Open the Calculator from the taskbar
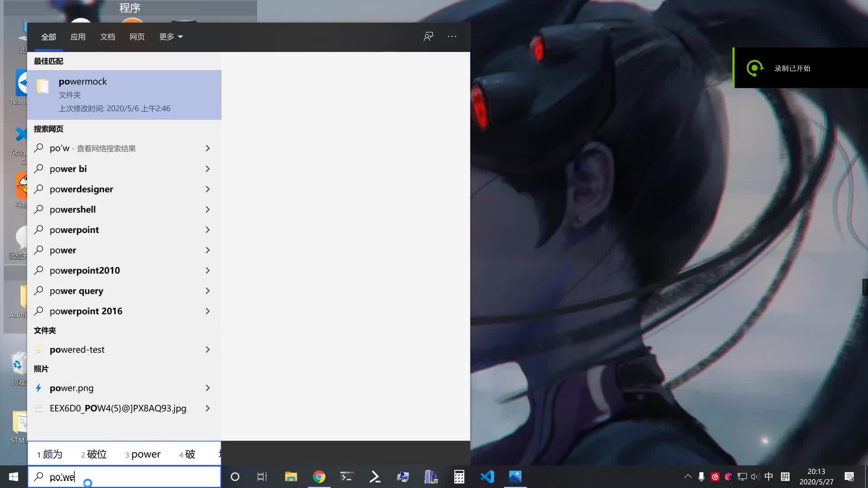 (x=459, y=477)
